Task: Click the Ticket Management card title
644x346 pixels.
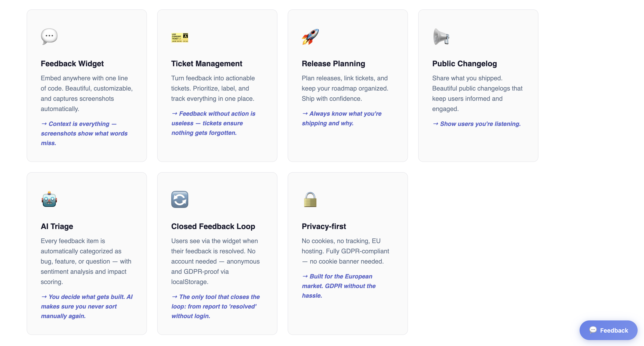Action: tap(206, 64)
